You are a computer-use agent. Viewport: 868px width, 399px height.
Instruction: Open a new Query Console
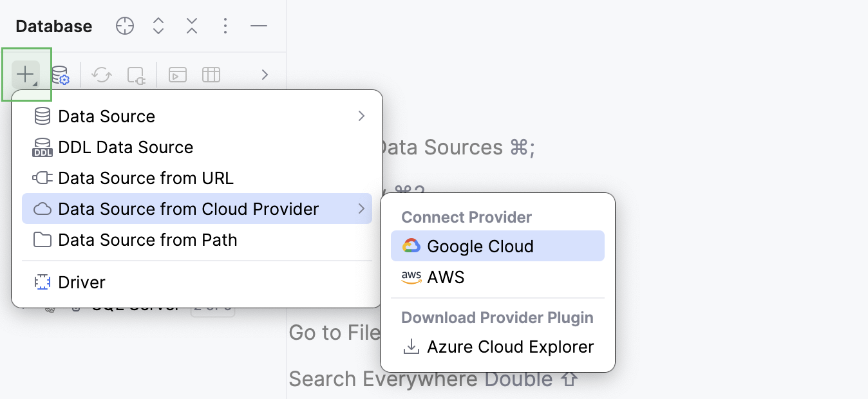(177, 75)
